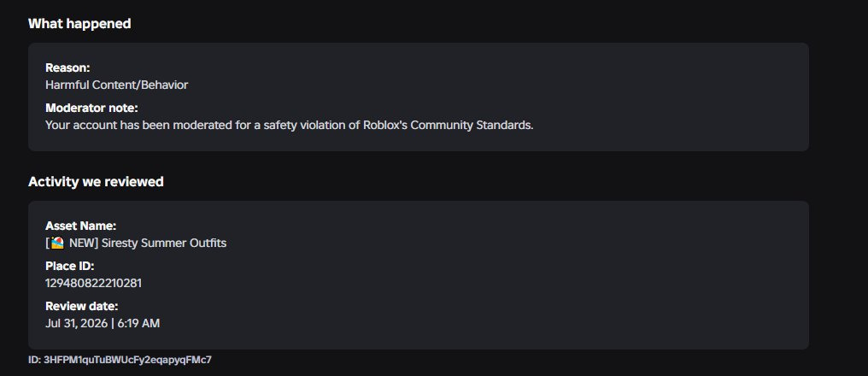
Task: Click the moderation ID string below the card
Action: [x=120, y=360]
